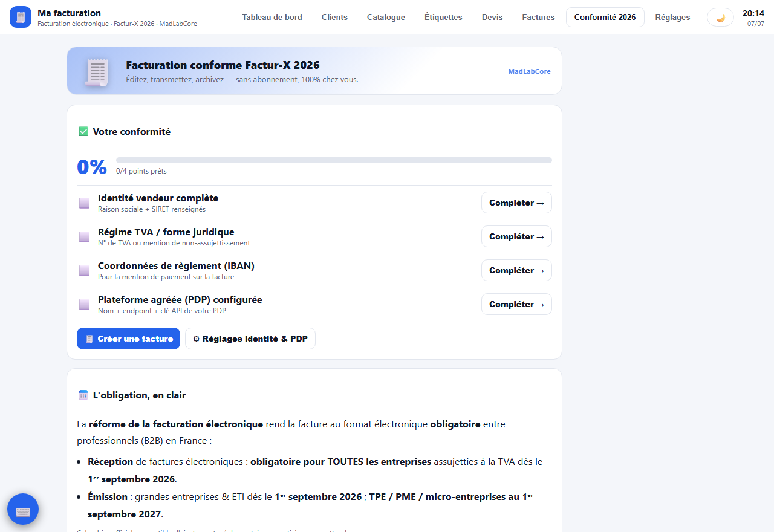Click the calendar icon beside L'obligation, en clair
This screenshot has height=532, width=774.
(x=83, y=395)
